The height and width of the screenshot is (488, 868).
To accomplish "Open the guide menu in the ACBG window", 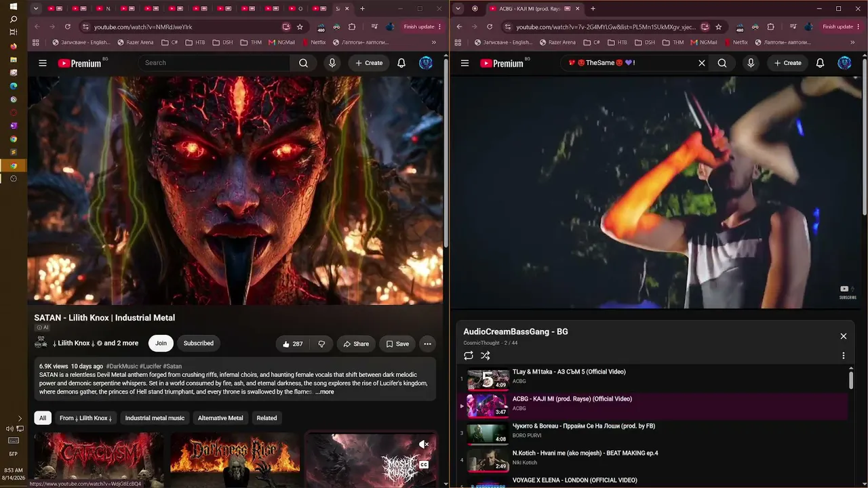I will click(465, 63).
